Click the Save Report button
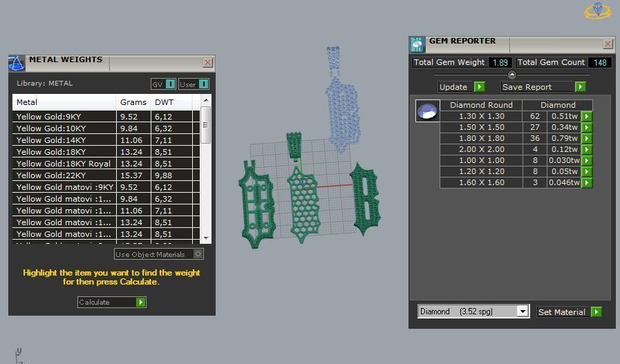Screen dimensions: 620x364 coord(537,87)
